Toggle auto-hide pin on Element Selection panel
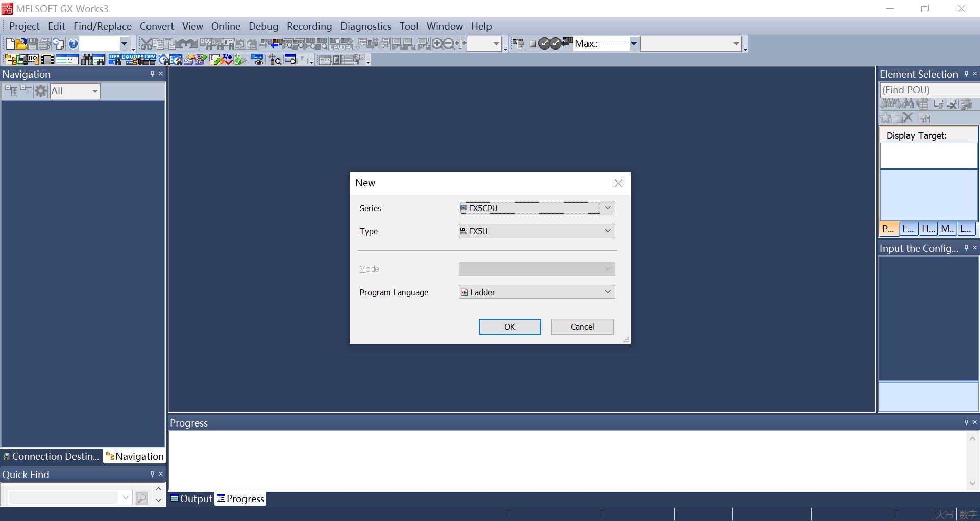The height and width of the screenshot is (521, 980). tap(966, 74)
